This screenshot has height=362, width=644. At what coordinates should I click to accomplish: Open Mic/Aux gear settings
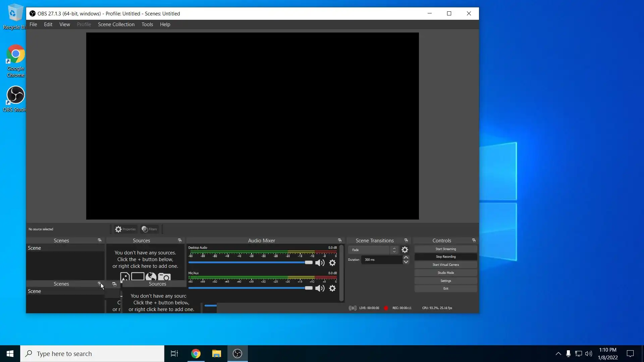[332, 288]
